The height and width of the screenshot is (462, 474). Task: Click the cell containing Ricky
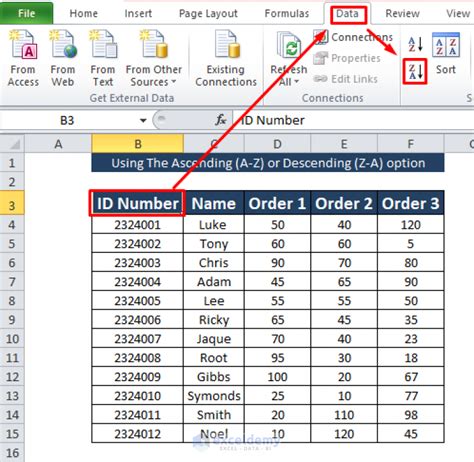point(214,320)
